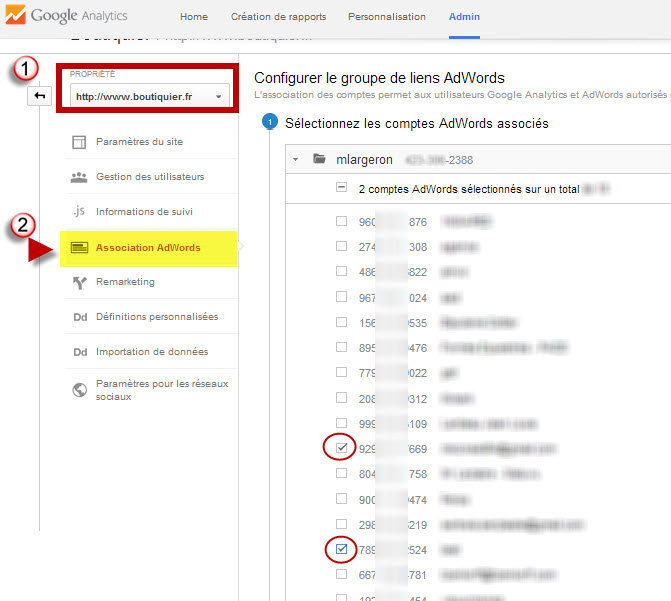
Task: Collapse the mlargeron account tree arrow
Action: pyautogui.click(x=295, y=160)
